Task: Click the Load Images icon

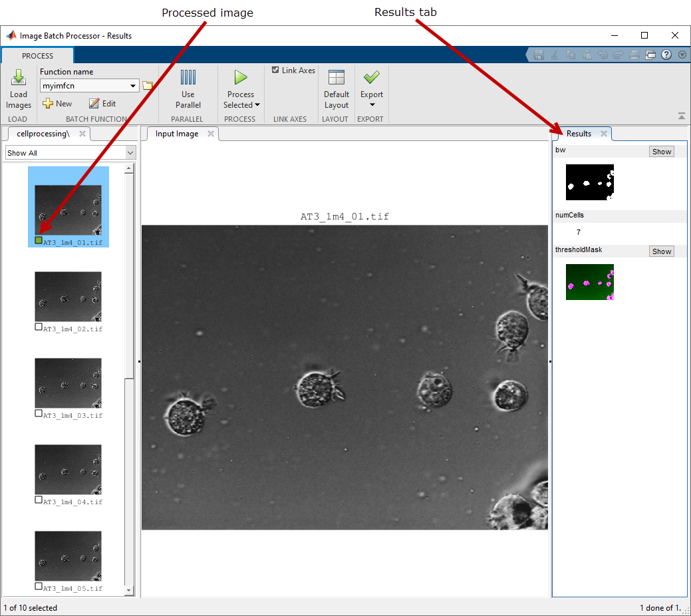Action: (x=18, y=78)
